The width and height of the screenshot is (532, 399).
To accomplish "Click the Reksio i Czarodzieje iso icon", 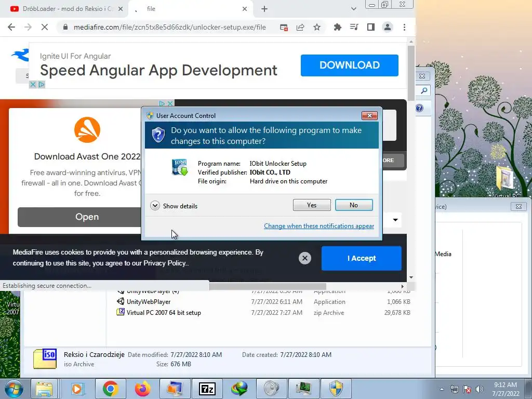I will pyautogui.click(x=45, y=359).
